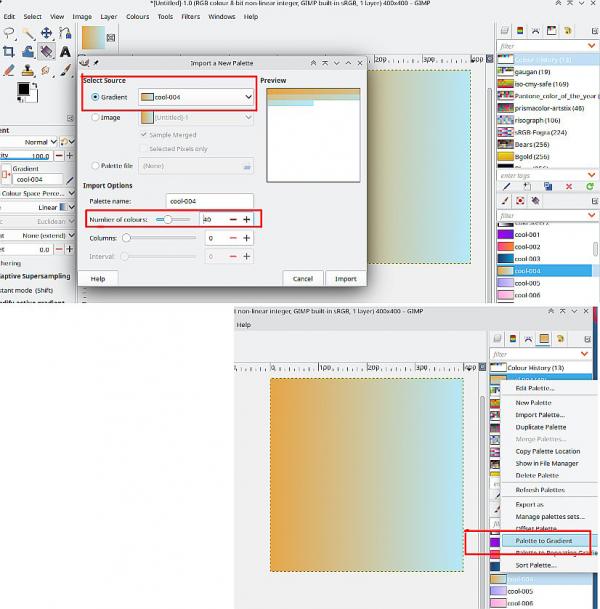This screenshot has height=609, width=600.
Task: Open the Filters menu
Action: [x=191, y=17]
